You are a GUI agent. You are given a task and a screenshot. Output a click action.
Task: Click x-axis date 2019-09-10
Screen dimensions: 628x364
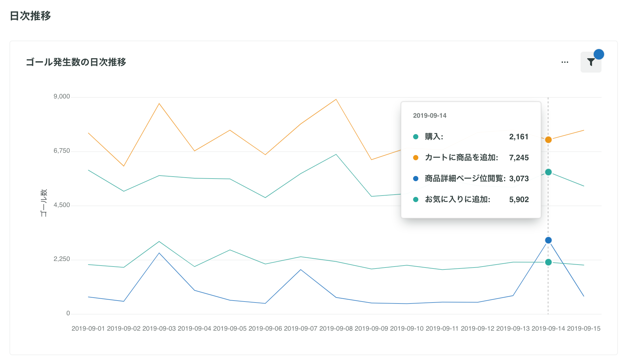(407, 329)
